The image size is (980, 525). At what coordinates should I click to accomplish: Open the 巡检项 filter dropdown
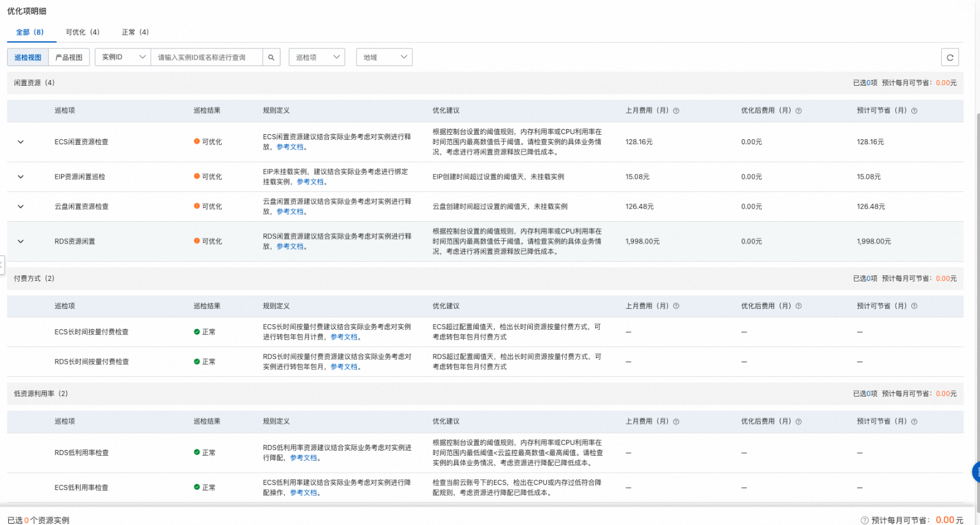[317, 57]
